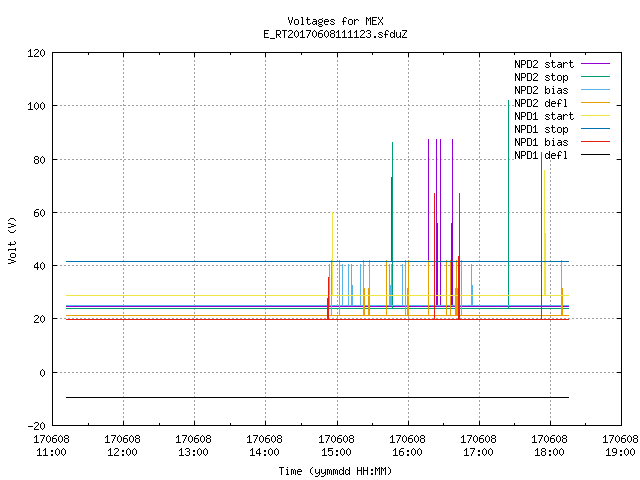
Task: Click the y-axis tick value 60
Action: (x=39, y=213)
